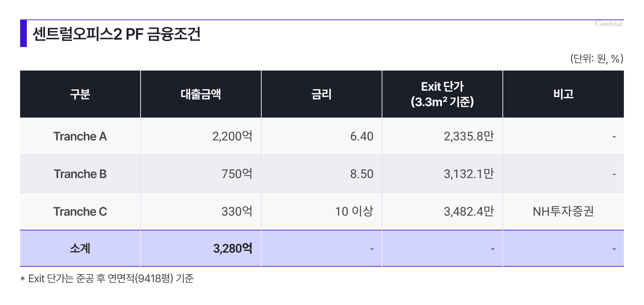
Task: Select the 구분 column header
Action: coord(80,94)
